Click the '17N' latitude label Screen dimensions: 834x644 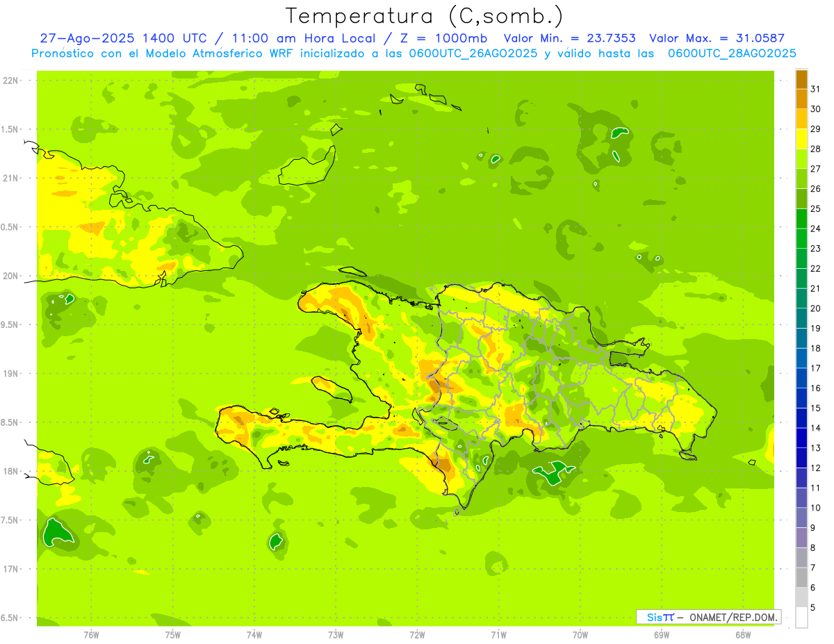pyautogui.click(x=10, y=569)
